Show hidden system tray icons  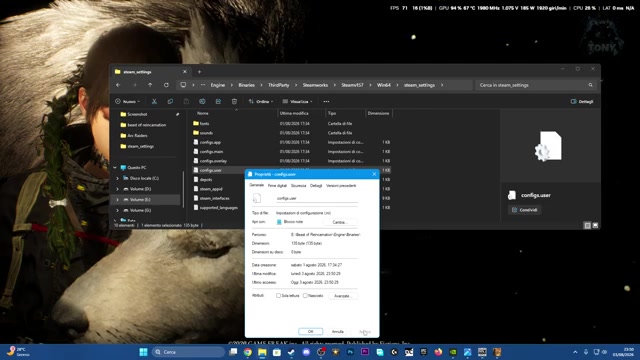(575, 352)
